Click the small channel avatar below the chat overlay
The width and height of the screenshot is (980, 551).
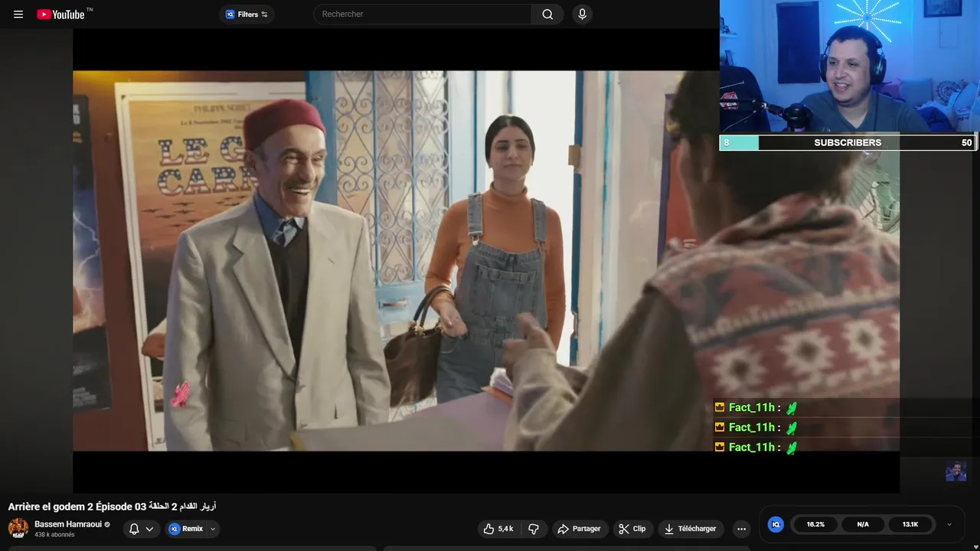(955, 471)
